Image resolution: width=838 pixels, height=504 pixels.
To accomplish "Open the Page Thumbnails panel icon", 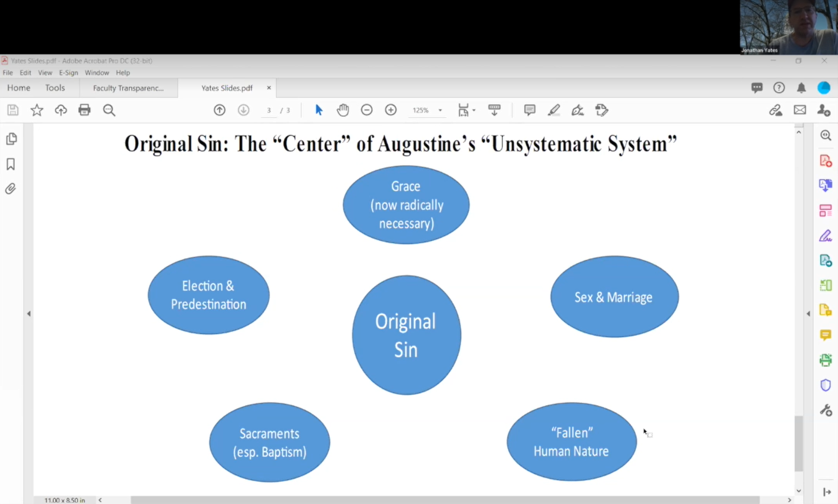I will pos(11,139).
